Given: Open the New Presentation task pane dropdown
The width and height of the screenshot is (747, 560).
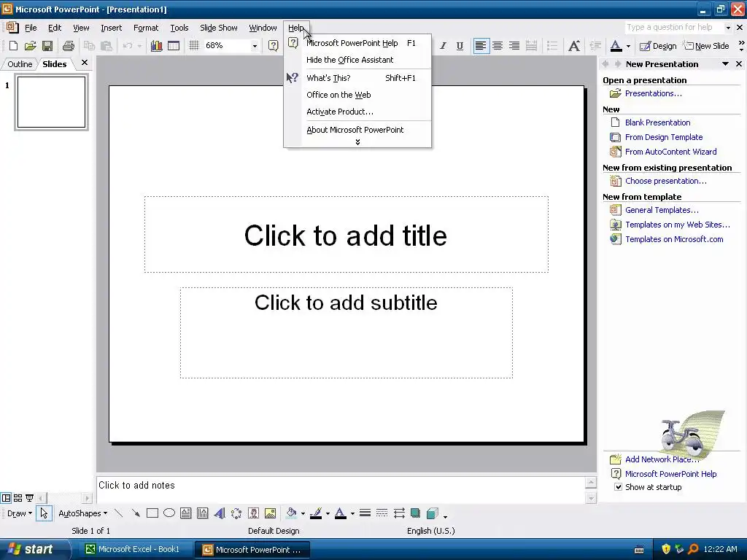Looking at the screenshot, I should (x=725, y=64).
